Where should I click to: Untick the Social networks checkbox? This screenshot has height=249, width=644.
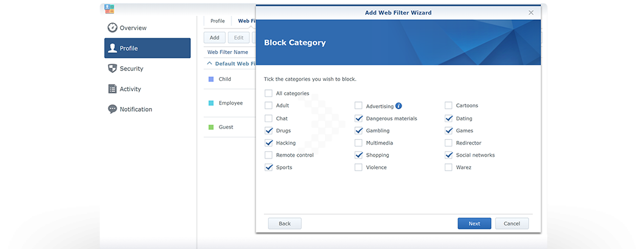[449, 155]
